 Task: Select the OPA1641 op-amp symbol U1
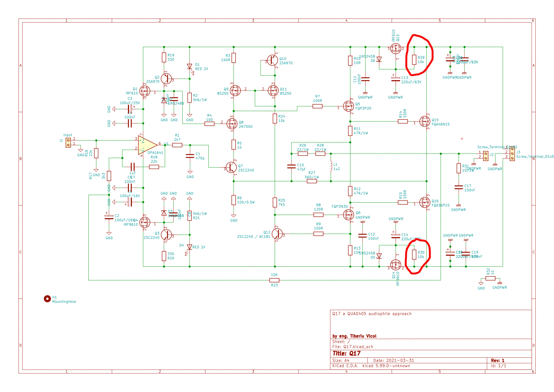[x=147, y=145]
